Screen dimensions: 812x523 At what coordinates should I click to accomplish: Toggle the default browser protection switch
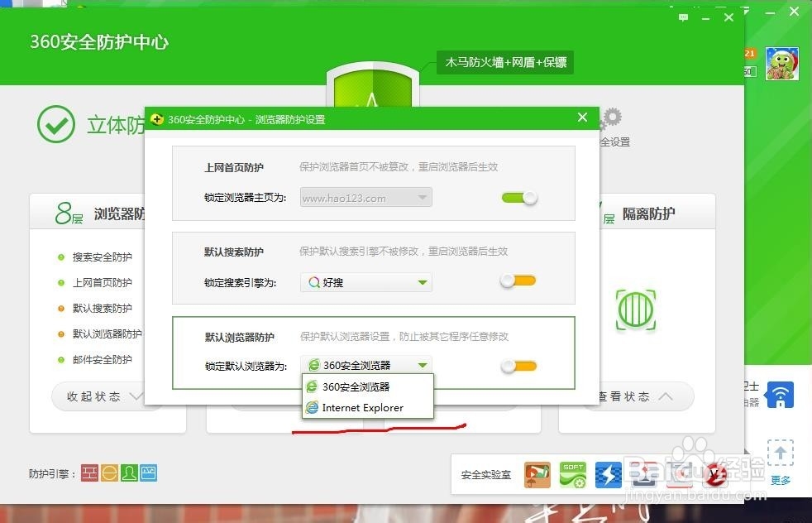click(519, 367)
